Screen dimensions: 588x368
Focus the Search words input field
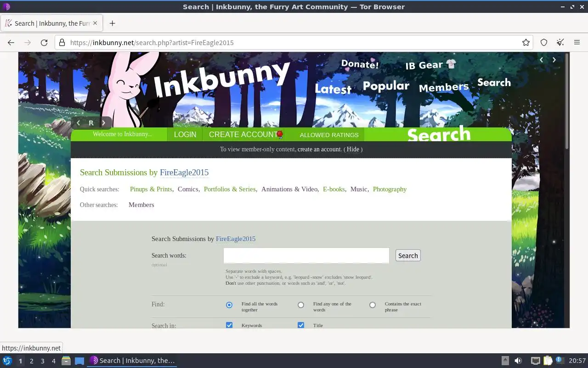pyautogui.click(x=306, y=256)
